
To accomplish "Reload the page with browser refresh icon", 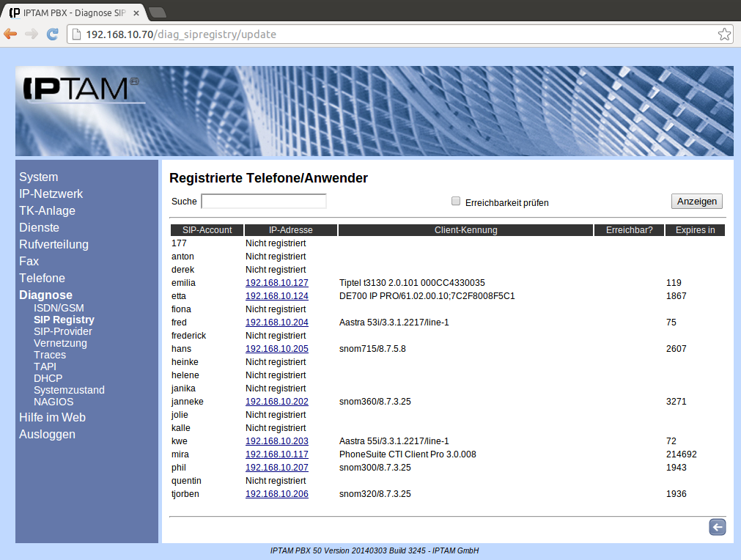I will pos(52,34).
